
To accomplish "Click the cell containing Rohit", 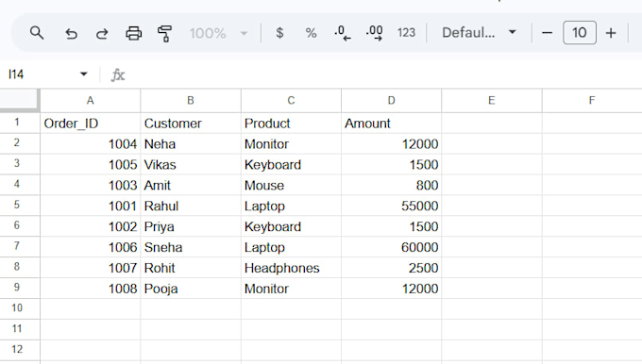I will (191, 268).
